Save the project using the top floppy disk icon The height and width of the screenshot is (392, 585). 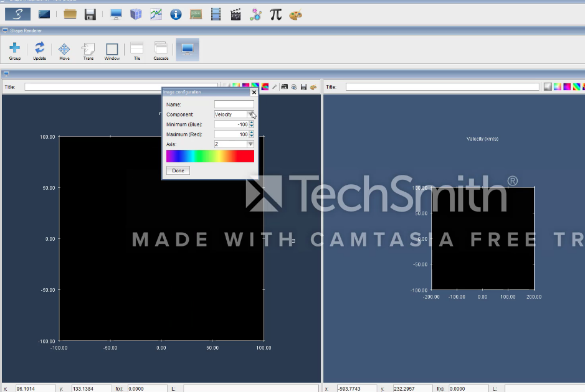click(90, 14)
